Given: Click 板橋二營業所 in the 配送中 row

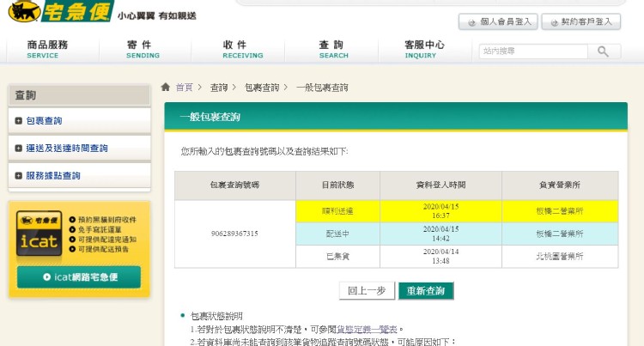Looking at the screenshot, I should click(x=559, y=234).
